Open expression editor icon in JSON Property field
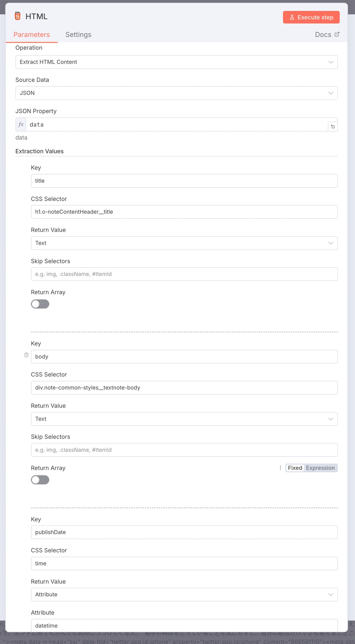355x644 pixels. click(x=333, y=127)
